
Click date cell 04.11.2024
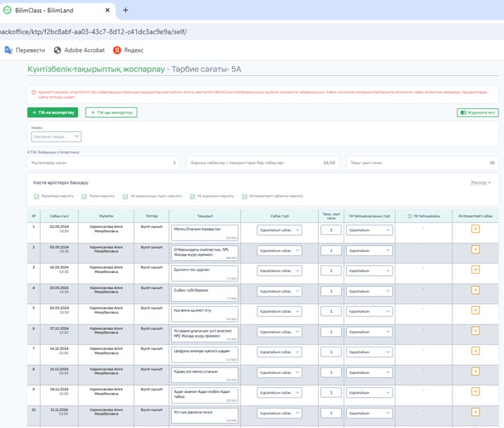pyautogui.click(x=59, y=392)
